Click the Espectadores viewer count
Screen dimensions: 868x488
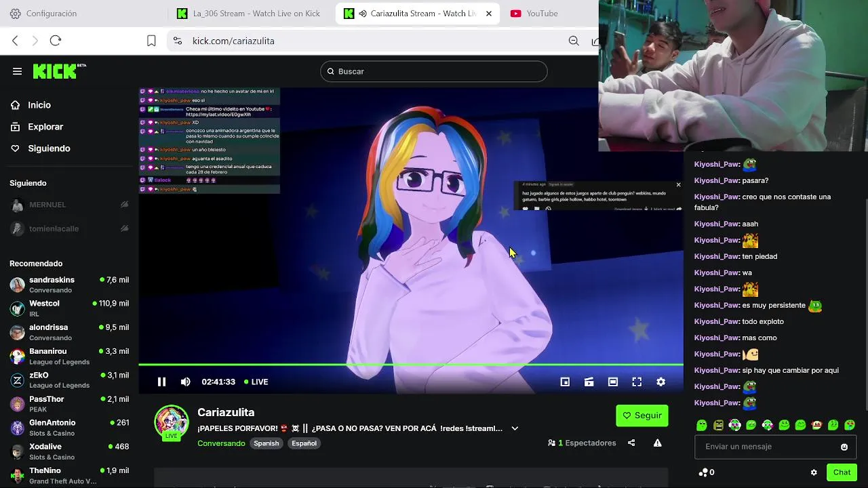[582, 443]
